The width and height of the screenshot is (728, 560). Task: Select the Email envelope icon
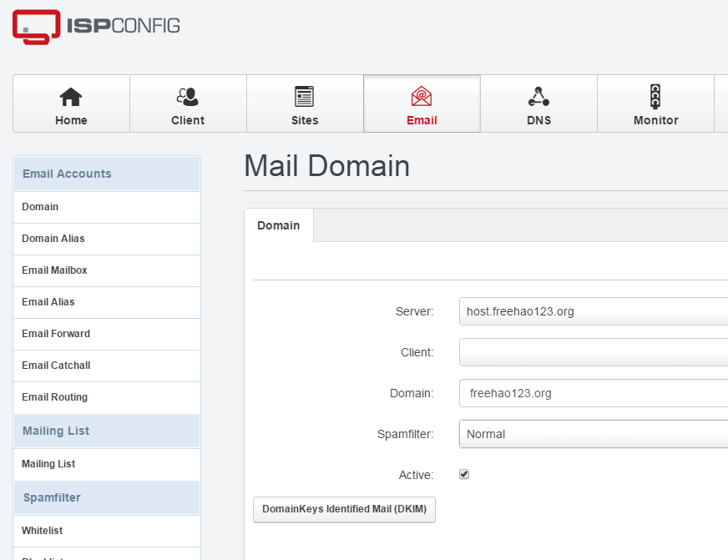tap(422, 97)
